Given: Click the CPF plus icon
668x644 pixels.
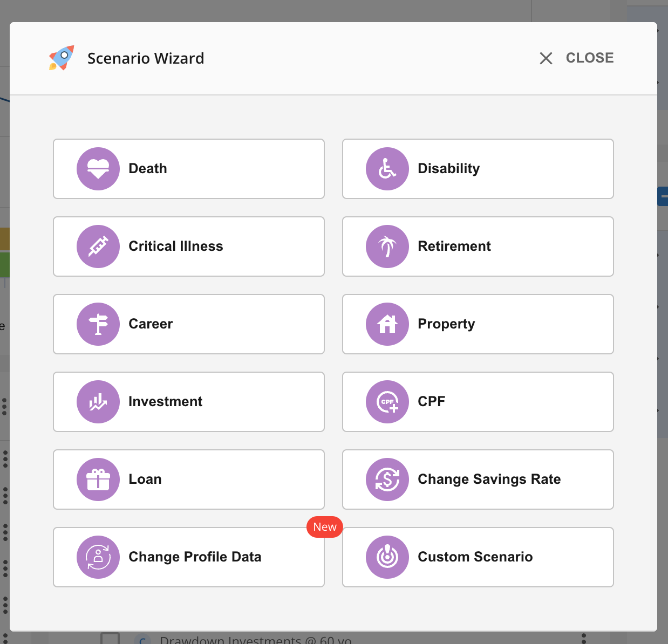Looking at the screenshot, I should [x=387, y=402].
